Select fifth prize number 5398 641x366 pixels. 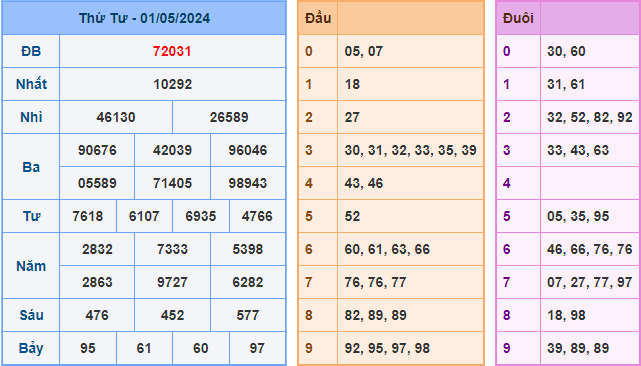coord(248,249)
